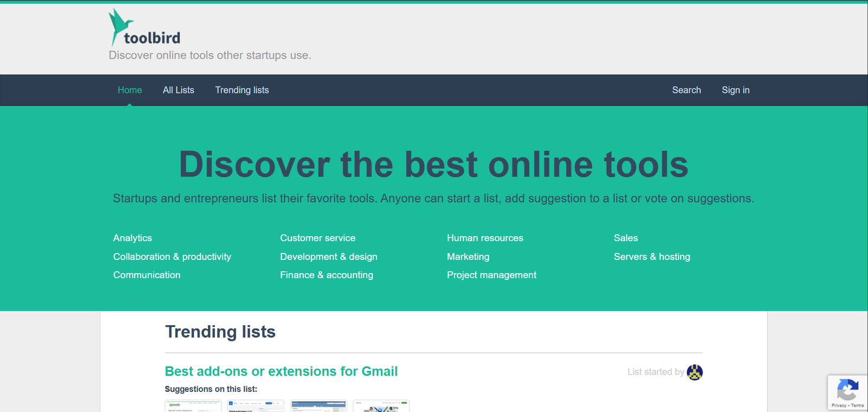Image resolution: width=868 pixels, height=412 pixels.
Task: Open the Home navigation tab
Action: coord(130,90)
